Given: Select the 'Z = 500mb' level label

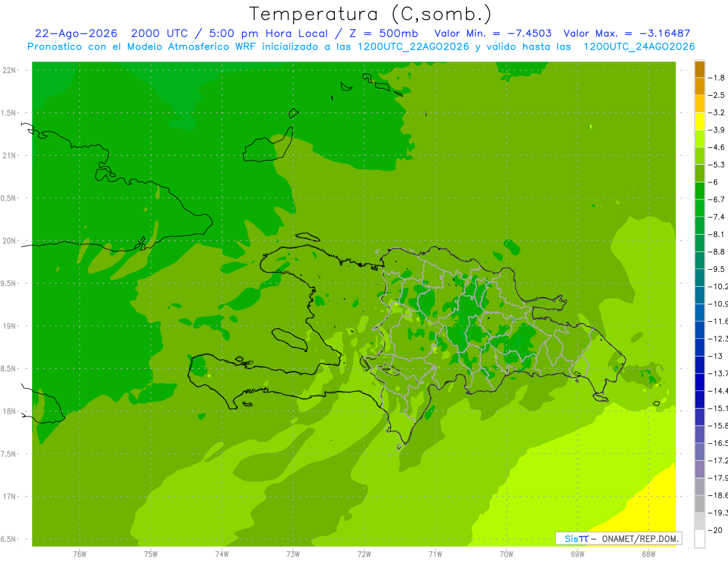Looking at the screenshot, I should (x=383, y=33).
